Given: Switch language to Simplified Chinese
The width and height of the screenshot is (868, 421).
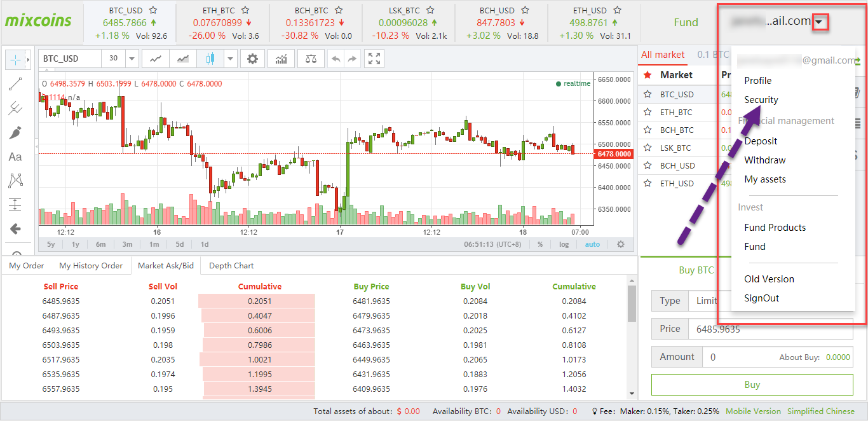Looking at the screenshot, I should [x=821, y=411].
